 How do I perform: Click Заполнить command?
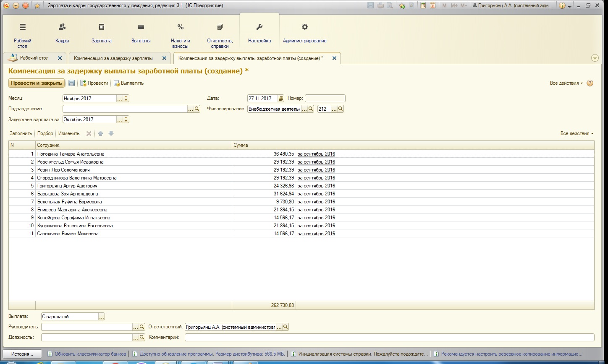coord(21,133)
